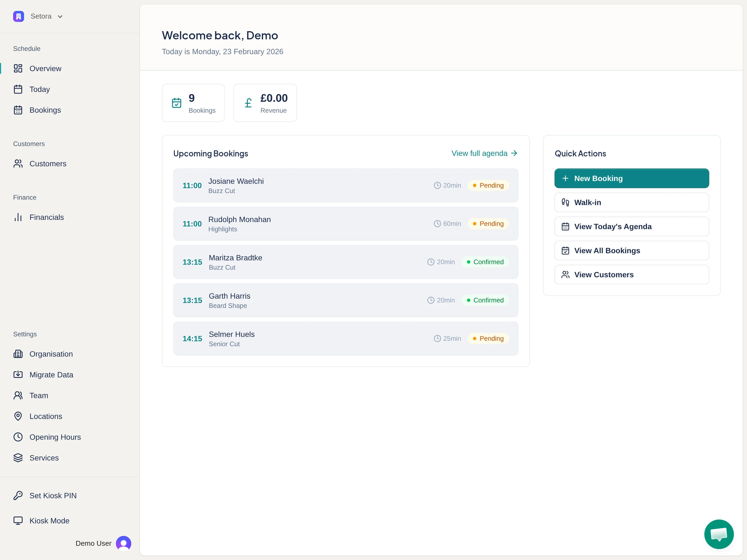Click the Services layers icon
Image resolution: width=747 pixels, height=560 pixels.
18,458
